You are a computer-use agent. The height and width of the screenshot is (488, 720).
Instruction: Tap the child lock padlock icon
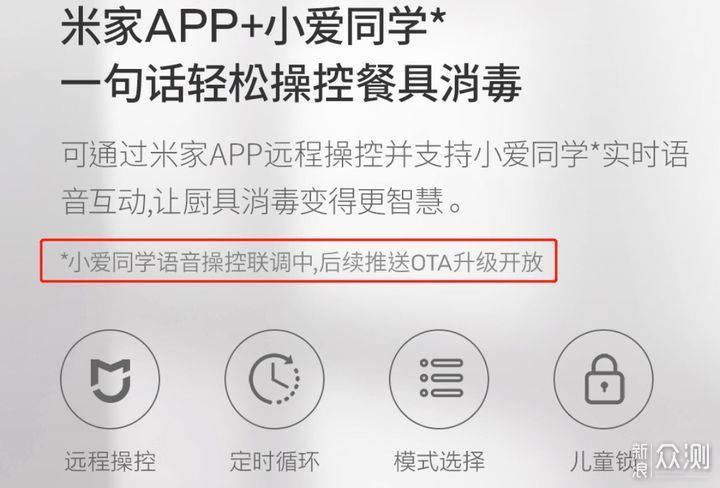click(x=604, y=379)
